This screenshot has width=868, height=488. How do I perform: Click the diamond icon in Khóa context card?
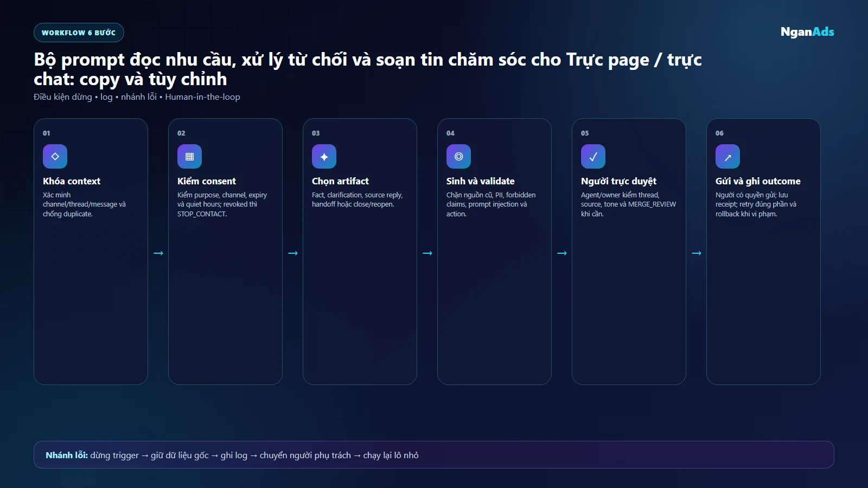(55, 157)
